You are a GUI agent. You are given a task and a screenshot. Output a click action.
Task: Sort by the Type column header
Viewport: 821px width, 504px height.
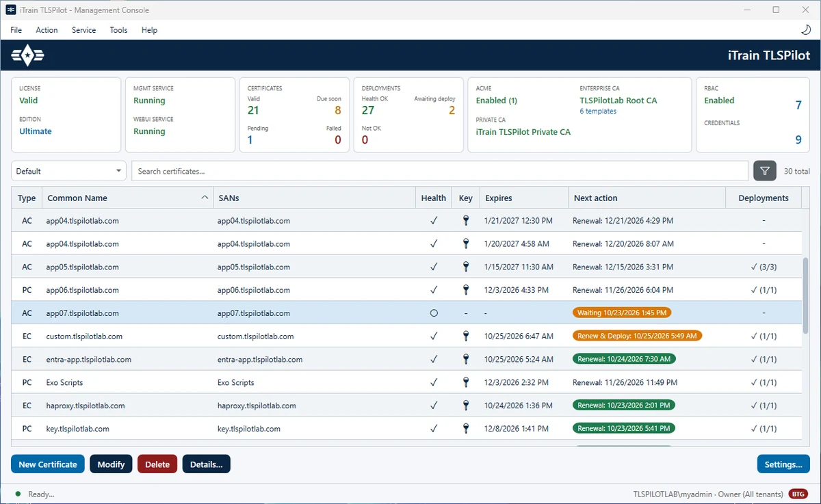pyautogui.click(x=27, y=198)
